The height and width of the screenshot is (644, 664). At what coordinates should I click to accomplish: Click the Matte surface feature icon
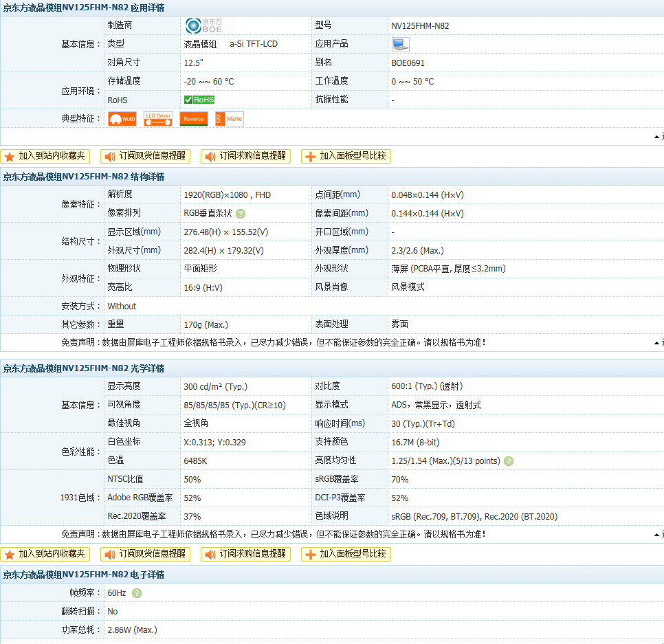coord(229,119)
